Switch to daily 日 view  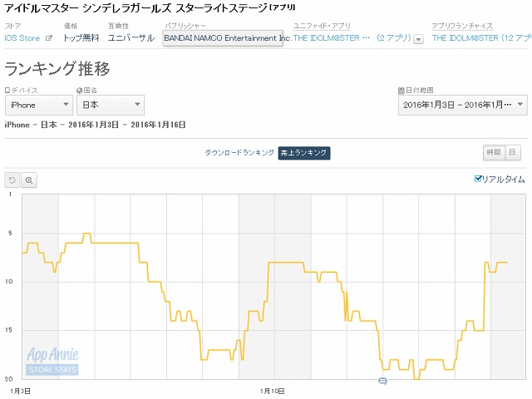(513, 152)
